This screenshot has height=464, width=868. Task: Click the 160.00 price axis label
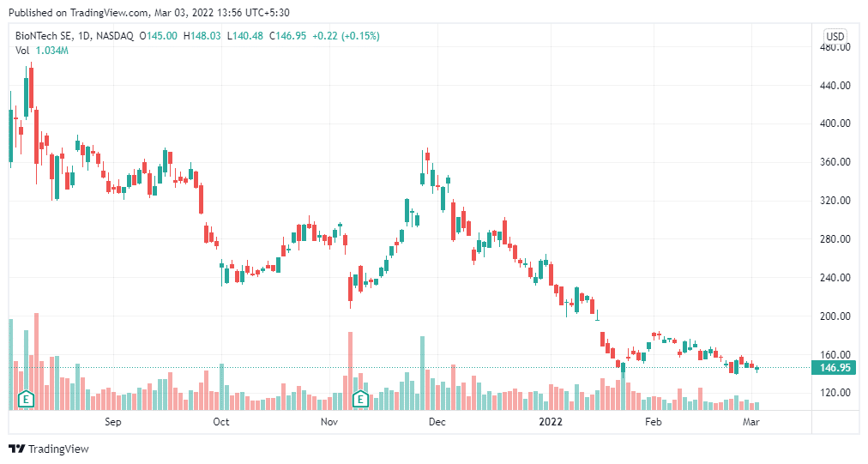[835, 354]
